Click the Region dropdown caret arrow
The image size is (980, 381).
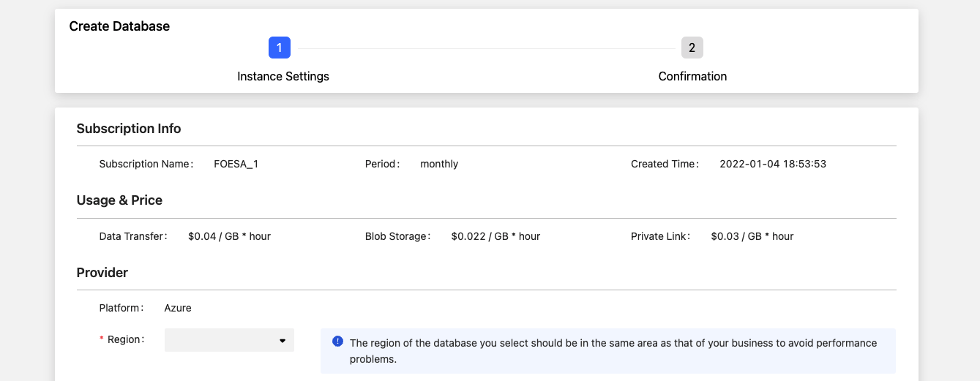283,341
